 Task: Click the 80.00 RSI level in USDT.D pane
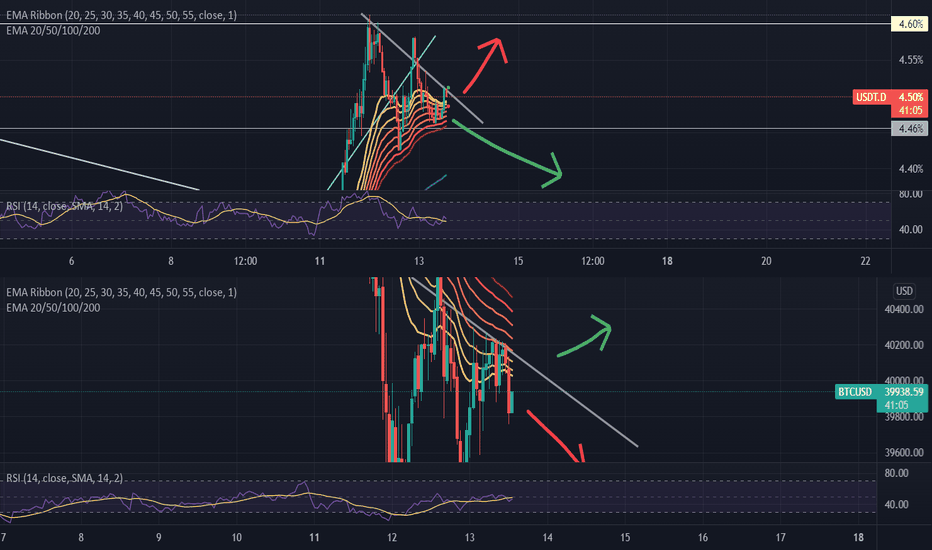pos(911,194)
